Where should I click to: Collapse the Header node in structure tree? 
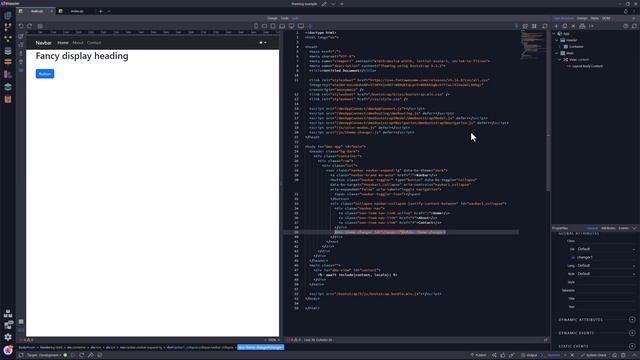[557, 40]
